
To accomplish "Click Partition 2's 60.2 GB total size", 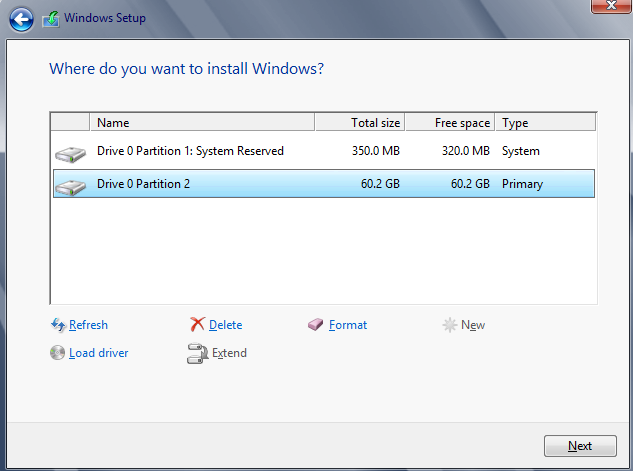I will tap(380, 184).
